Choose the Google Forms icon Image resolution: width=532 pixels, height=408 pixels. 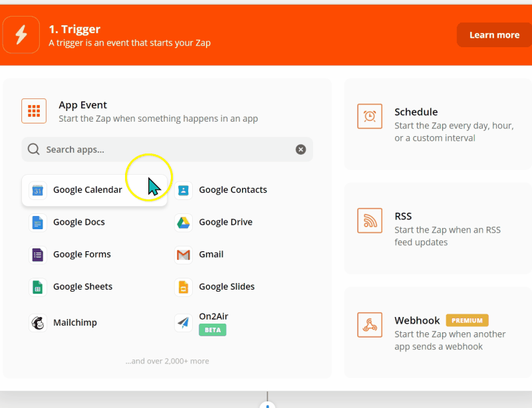[37, 254]
